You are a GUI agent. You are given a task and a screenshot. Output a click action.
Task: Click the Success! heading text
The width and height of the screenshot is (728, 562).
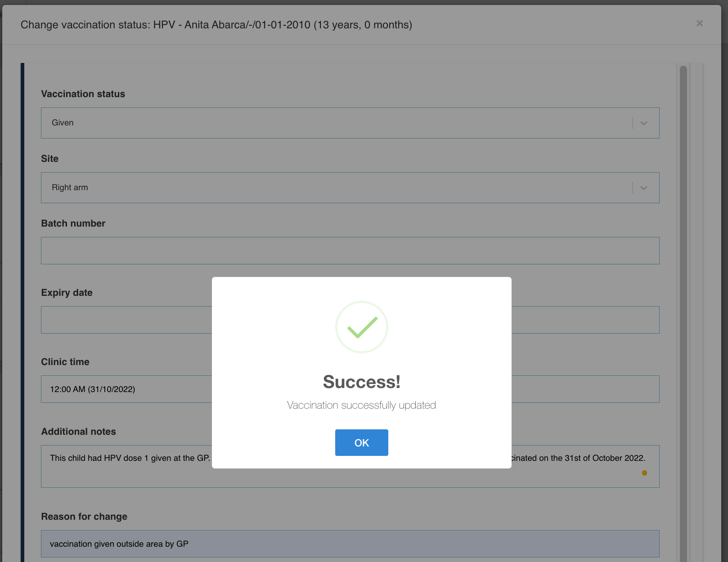click(x=361, y=382)
